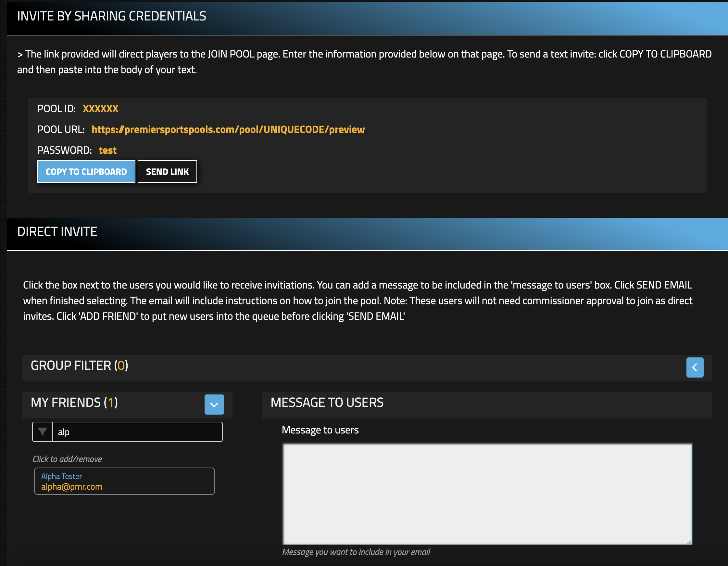Collapse the My Friends list chevron
The image size is (728, 566).
pos(214,404)
